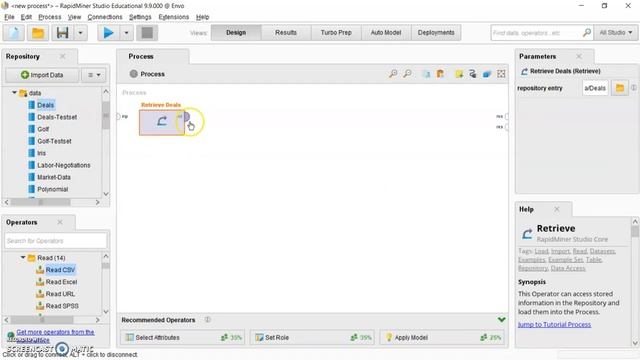
Task: Click the info icon next to repository entry
Action: tap(634, 88)
